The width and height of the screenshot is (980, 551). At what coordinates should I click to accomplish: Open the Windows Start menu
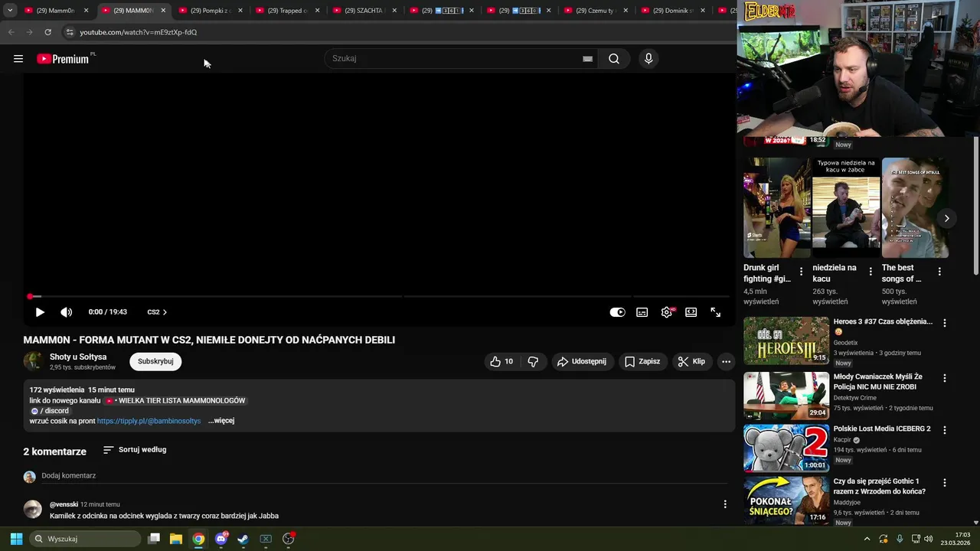click(16, 539)
